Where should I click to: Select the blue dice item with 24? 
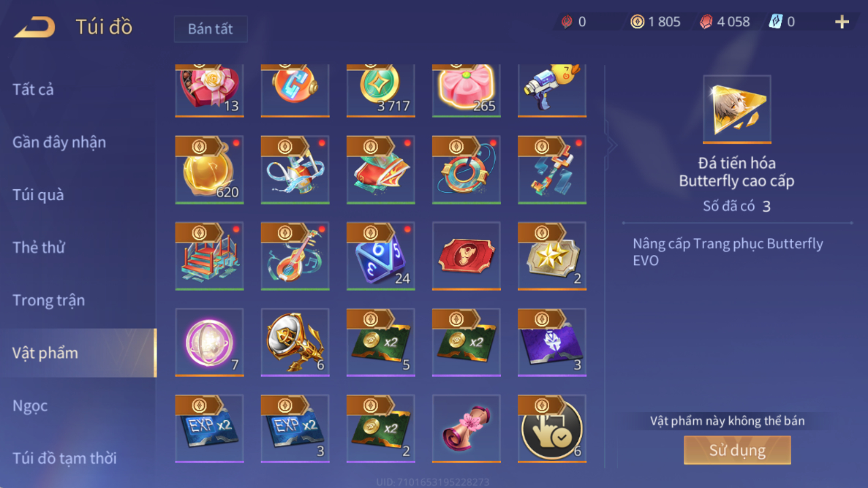[381, 256]
